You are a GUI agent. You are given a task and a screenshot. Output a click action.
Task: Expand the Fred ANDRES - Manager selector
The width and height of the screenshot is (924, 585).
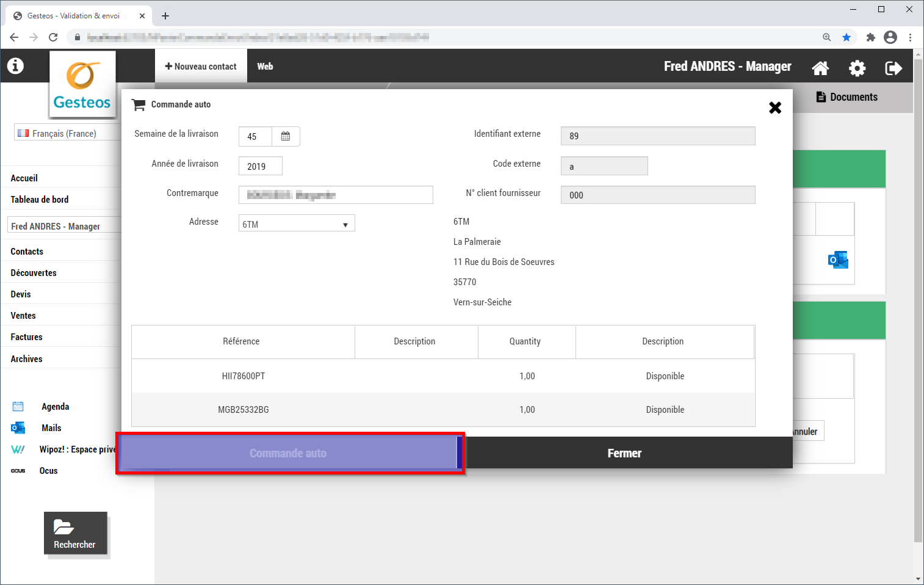[64, 226]
